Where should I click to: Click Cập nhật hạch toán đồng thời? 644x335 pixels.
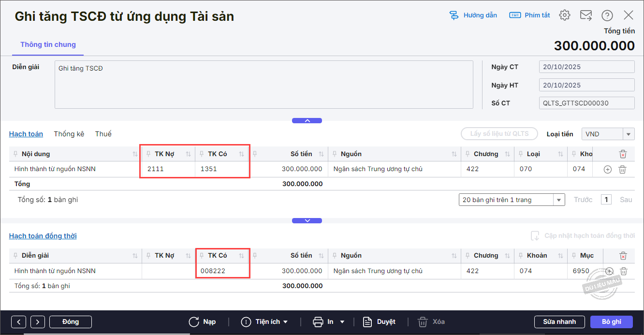pyautogui.click(x=583, y=236)
